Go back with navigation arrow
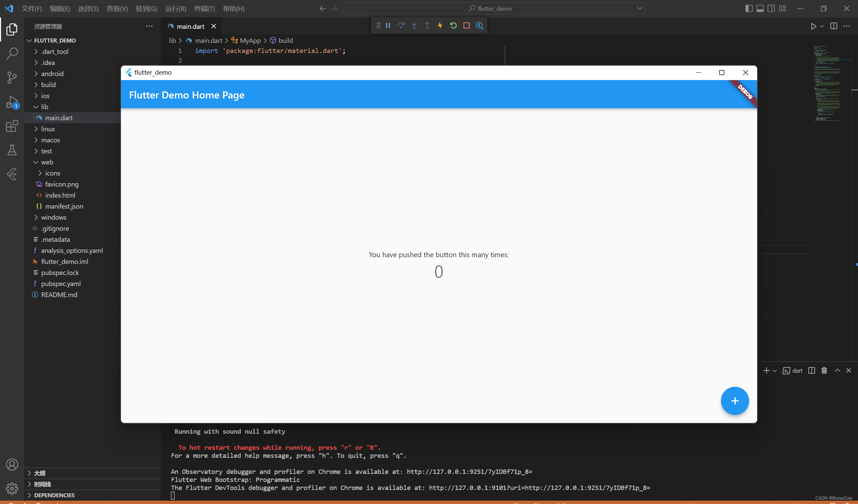The image size is (858, 504). point(322,8)
